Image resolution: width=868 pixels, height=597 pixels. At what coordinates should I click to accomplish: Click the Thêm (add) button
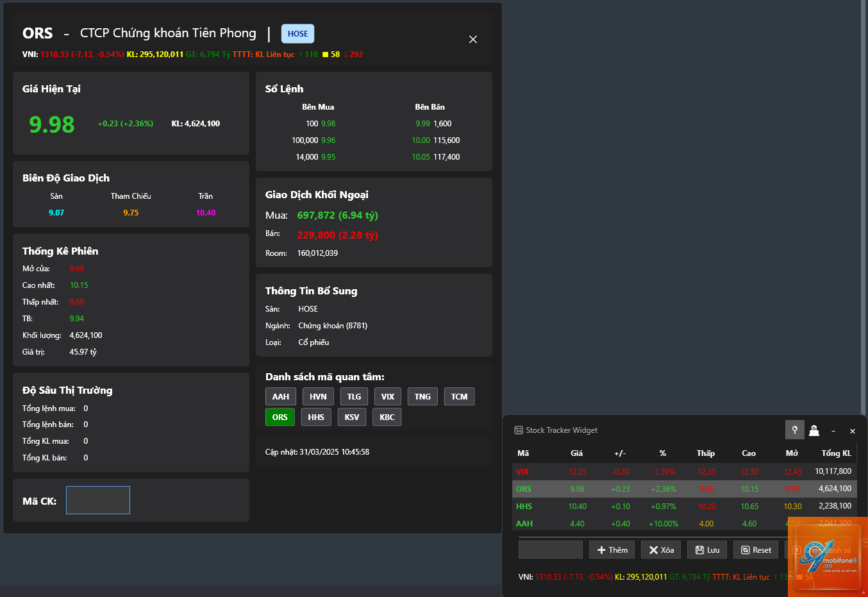click(612, 550)
